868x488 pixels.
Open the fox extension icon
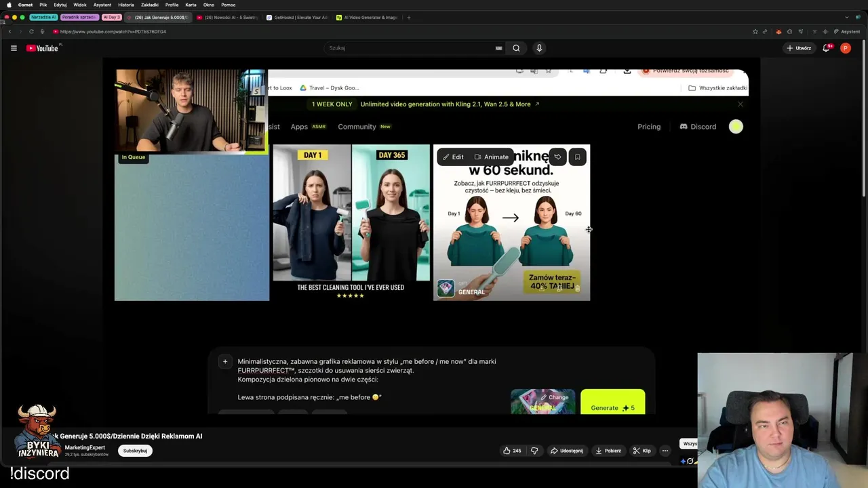click(x=778, y=31)
